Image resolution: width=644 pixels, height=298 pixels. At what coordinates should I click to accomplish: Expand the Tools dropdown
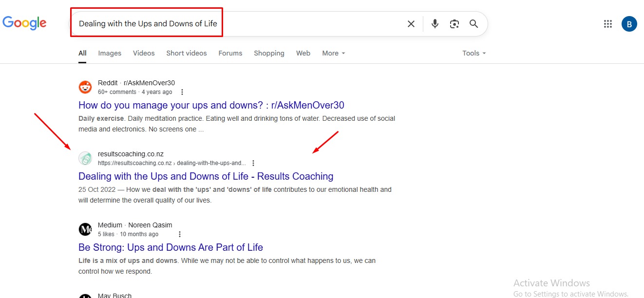pyautogui.click(x=474, y=53)
